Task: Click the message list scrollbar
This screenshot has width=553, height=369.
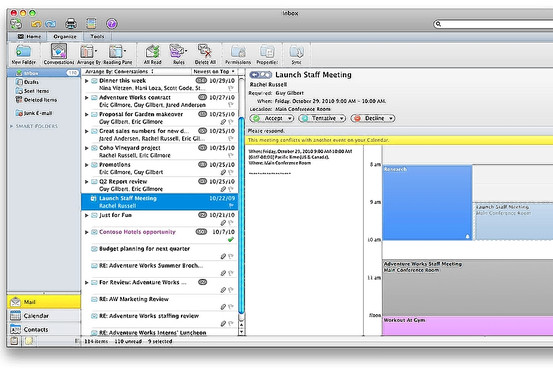Action: [242, 215]
